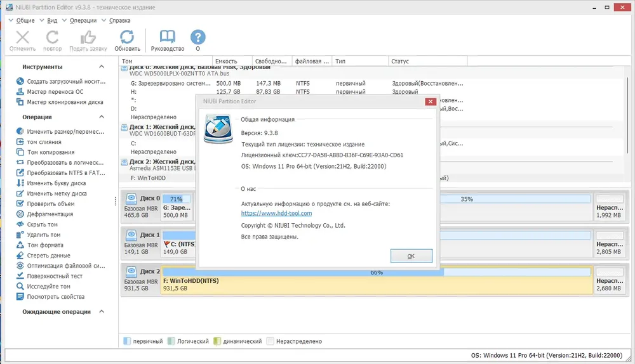
Task: Select F: WinToHDD(NTFS) partition block
Action: click(377, 280)
